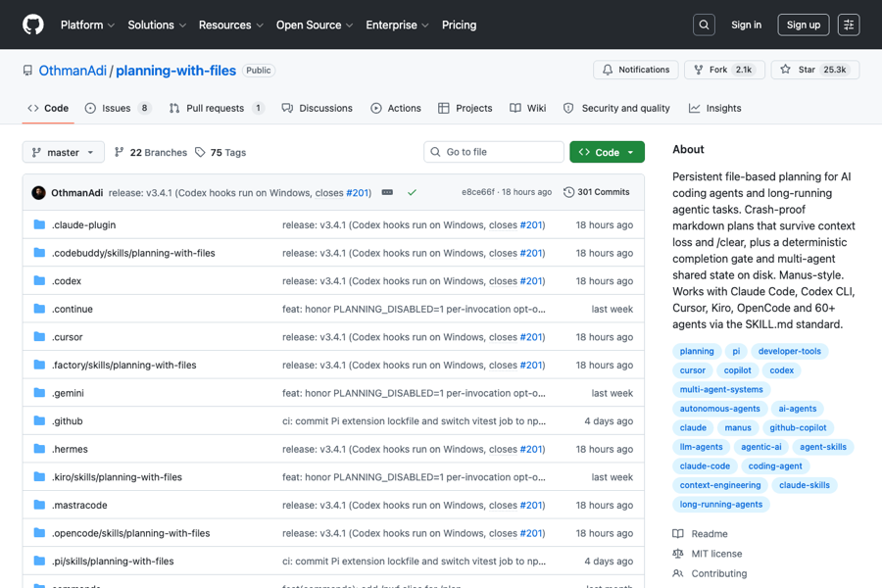Select the claude-code topic tag
Viewport: 882px width, 588px height.
point(705,465)
